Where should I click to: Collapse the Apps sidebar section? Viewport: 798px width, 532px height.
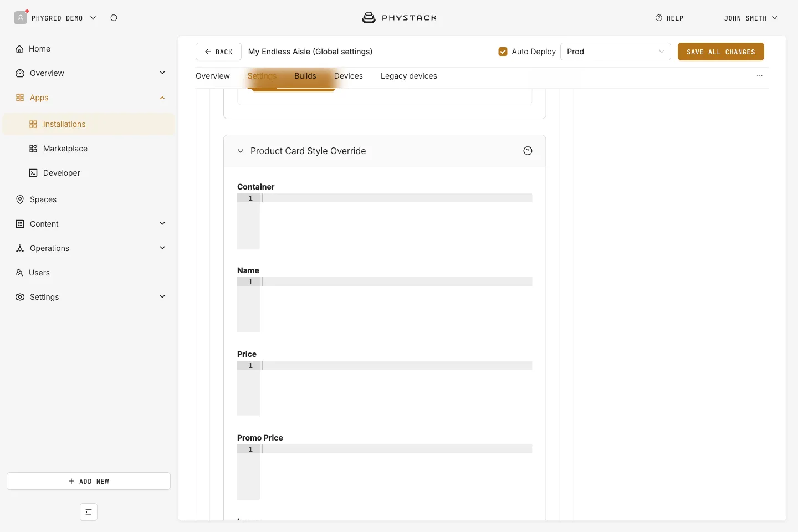tap(162, 98)
